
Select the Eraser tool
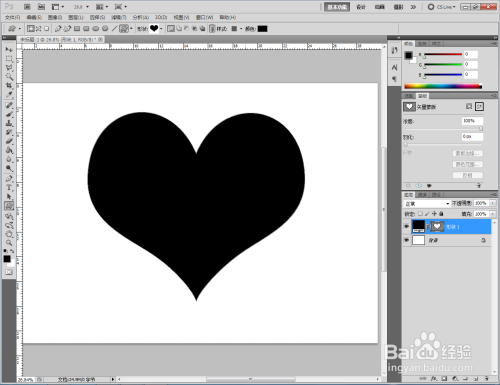click(x=9, y=141)
